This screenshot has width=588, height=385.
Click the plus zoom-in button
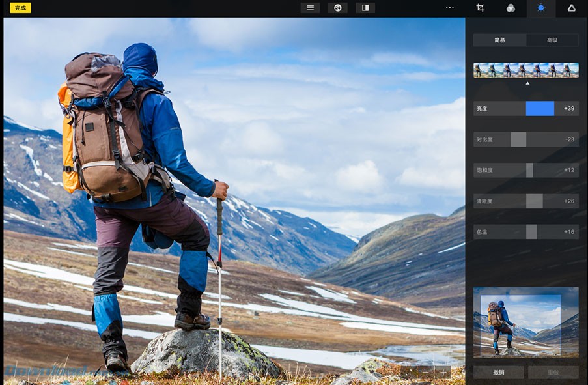443,372
